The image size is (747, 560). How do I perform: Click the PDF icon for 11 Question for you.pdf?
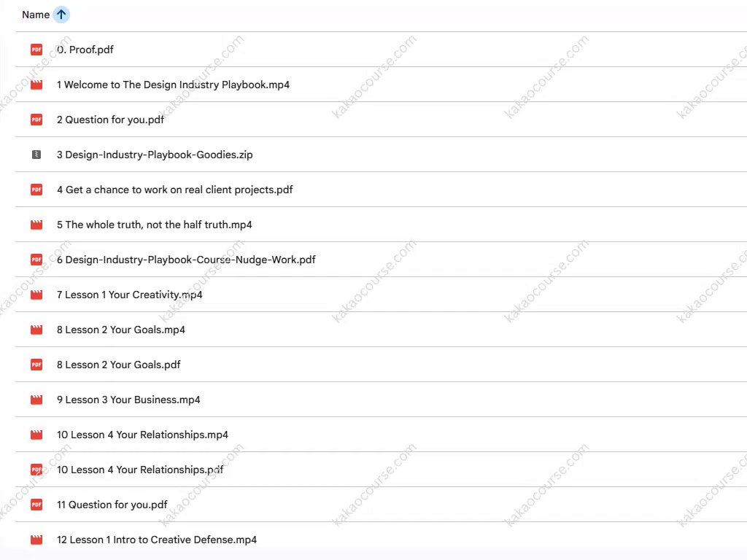36,505
